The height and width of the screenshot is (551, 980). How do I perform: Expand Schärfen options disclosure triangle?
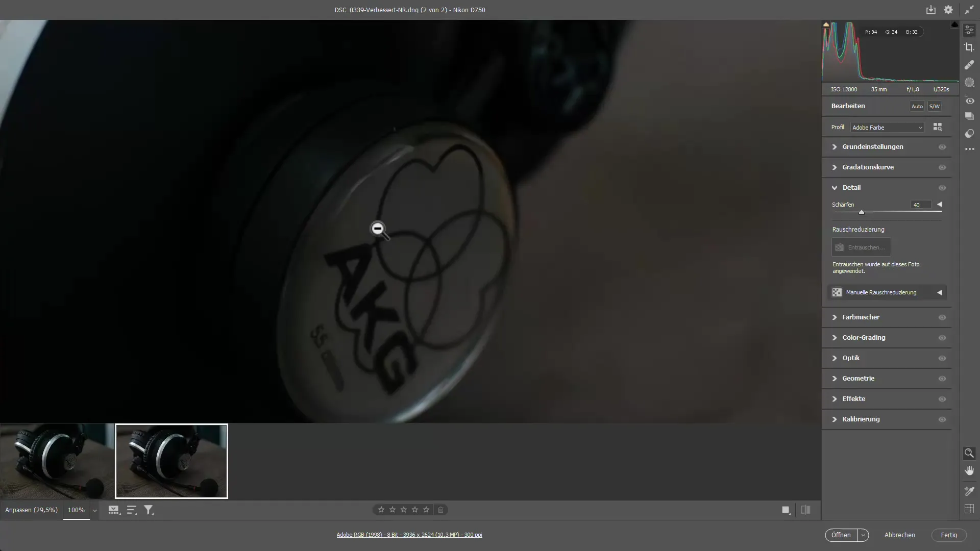tap(940, 204)
